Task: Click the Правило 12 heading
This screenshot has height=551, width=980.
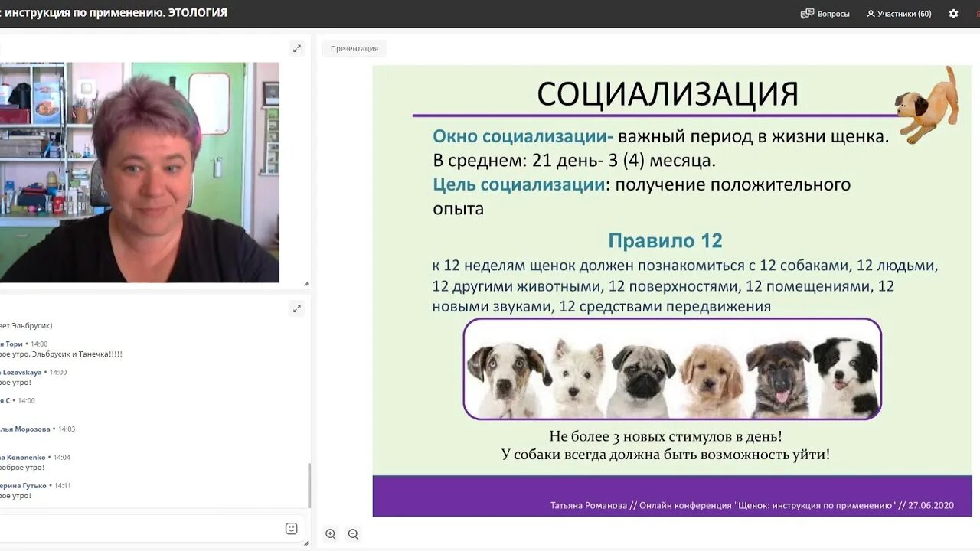Action: coord(665,240)
